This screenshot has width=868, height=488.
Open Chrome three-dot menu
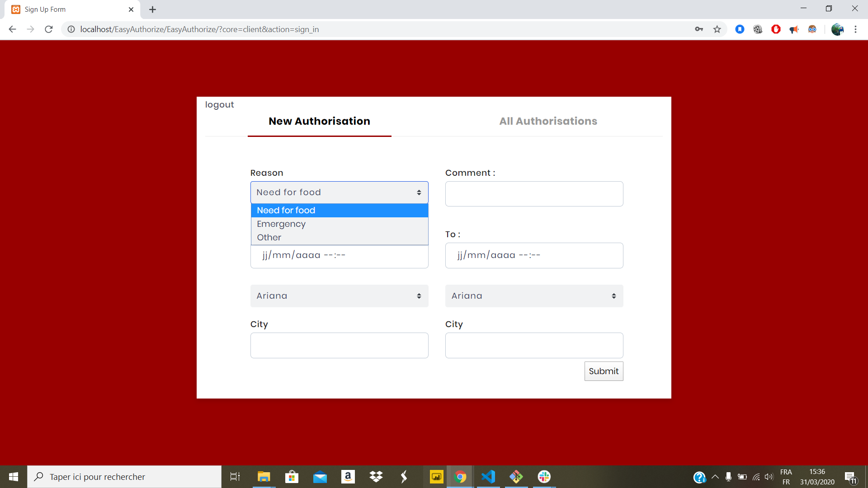tap(855, 29)
